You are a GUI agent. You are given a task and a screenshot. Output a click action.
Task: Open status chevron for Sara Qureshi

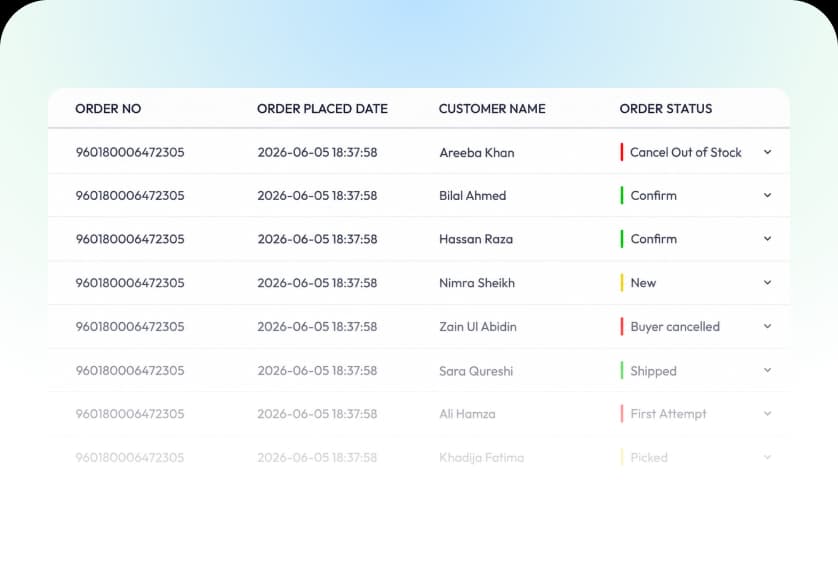pyautogui.click(x=767, y=370)
